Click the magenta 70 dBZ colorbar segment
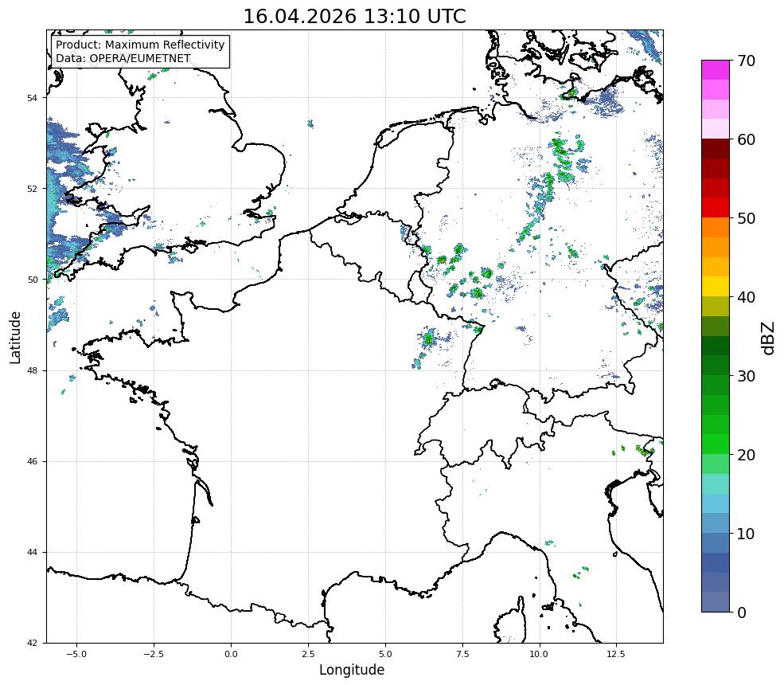 click(715, 70)
